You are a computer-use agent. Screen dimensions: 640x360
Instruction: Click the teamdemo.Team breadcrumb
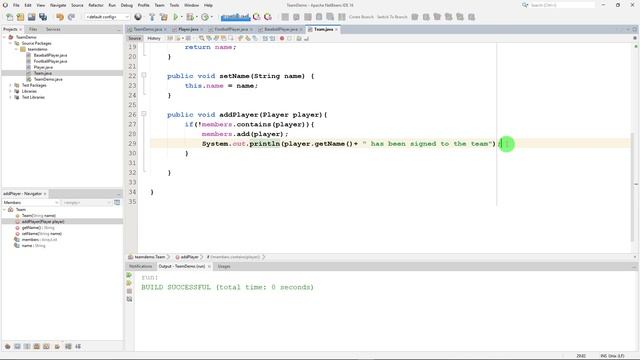point(149,257)
